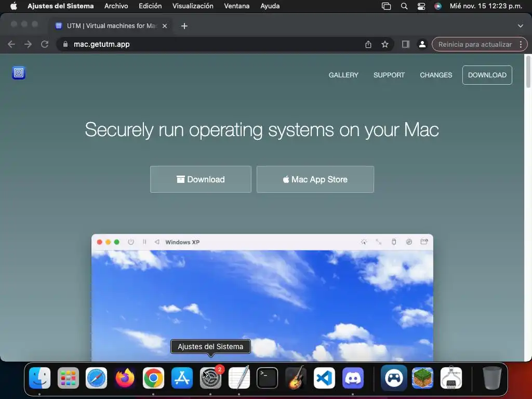This screenshot has width=532, height=399.
Task: Go forward with the browser forward arrow
Action: click(x=28, y=44)
